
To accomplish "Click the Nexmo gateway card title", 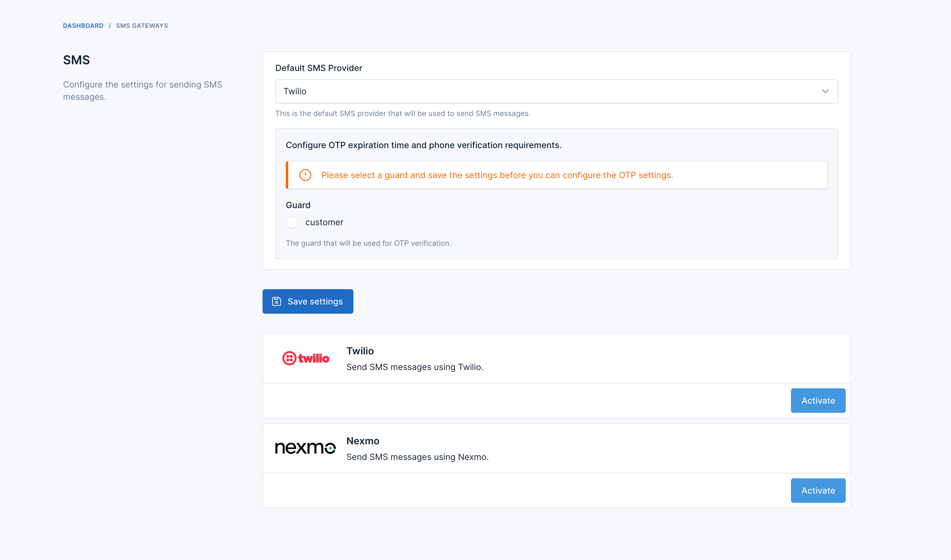I will tap(363, 441).
